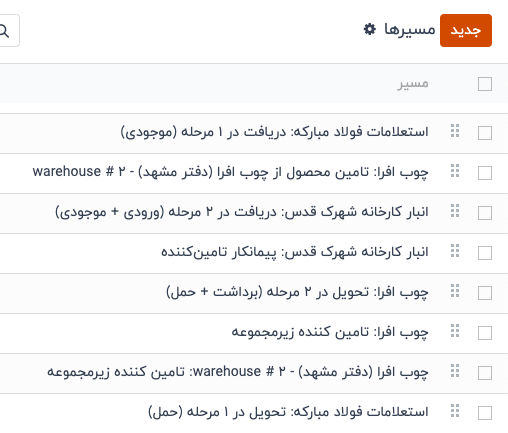Click the جدید button
Viewport: 508px width, 433px height.
point(466,30)
